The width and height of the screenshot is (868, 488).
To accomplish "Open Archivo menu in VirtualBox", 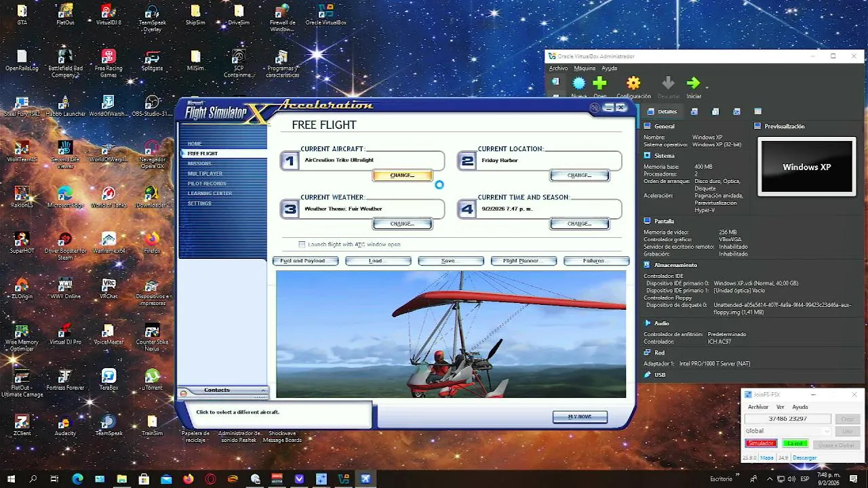I will click(x=558, y=68).
